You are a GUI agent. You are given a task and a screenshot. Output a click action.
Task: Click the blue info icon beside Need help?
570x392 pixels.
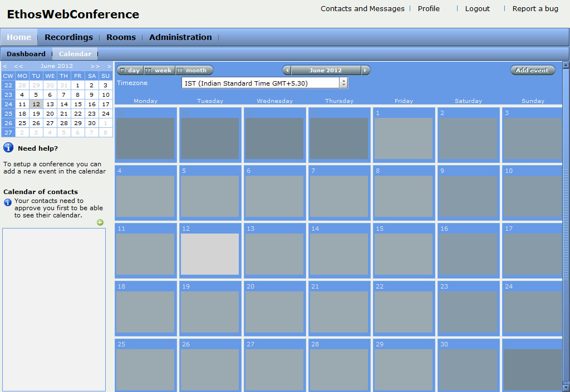(8, 147)
